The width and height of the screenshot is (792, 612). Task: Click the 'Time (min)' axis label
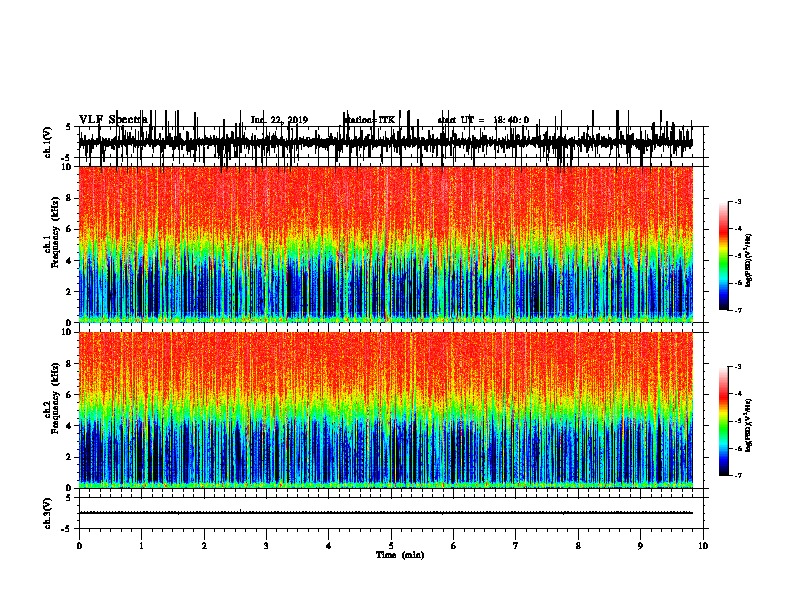400,555
